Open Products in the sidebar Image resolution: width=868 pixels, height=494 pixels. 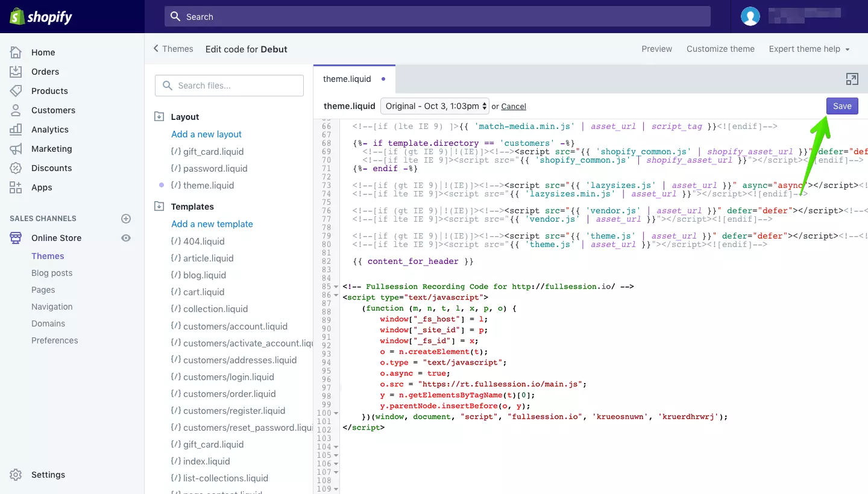pyautogui.click(x=49, y=91)
